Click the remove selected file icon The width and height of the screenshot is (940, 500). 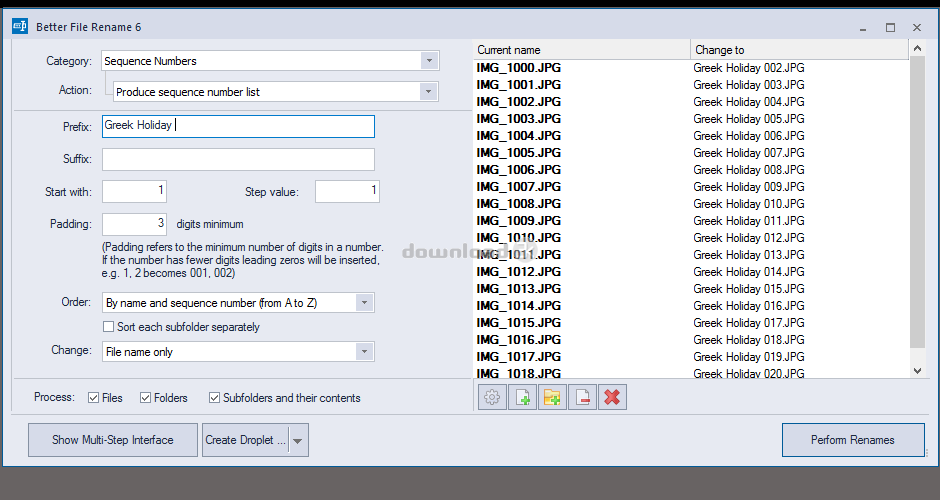(582, 397)
